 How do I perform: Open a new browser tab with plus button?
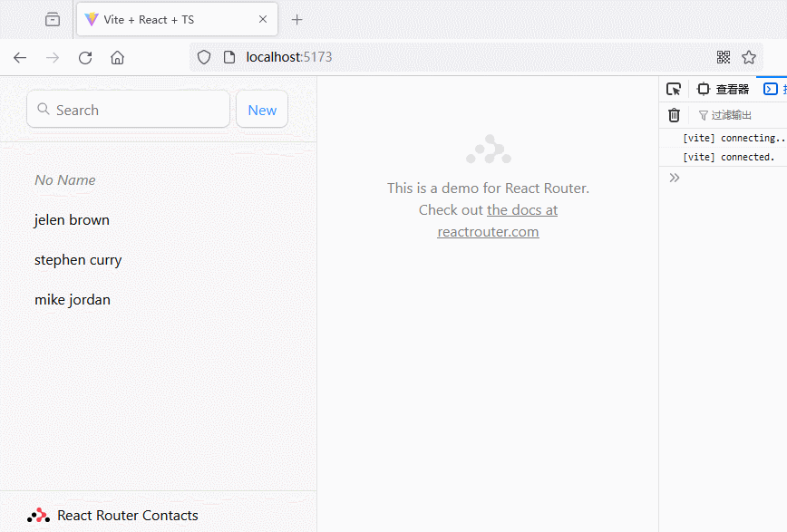pyautogui.click(x=296, y=19)
